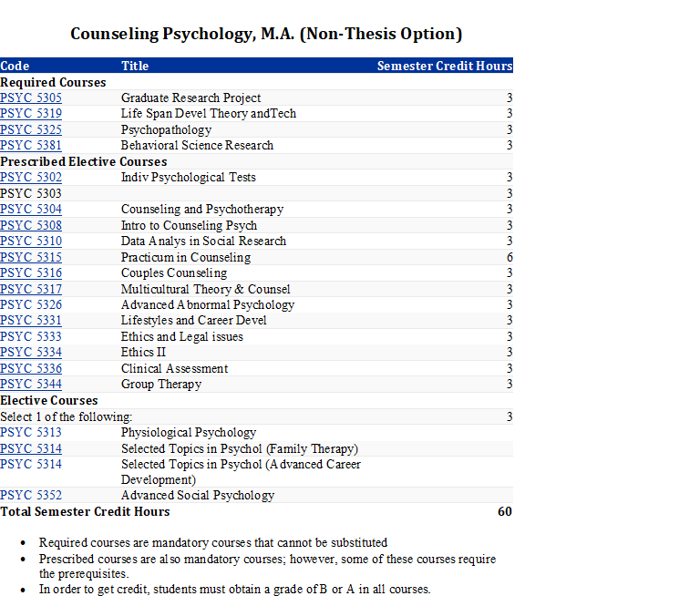Click Selected Topics in Psychol (Family Therapy)

pos(240,448)
